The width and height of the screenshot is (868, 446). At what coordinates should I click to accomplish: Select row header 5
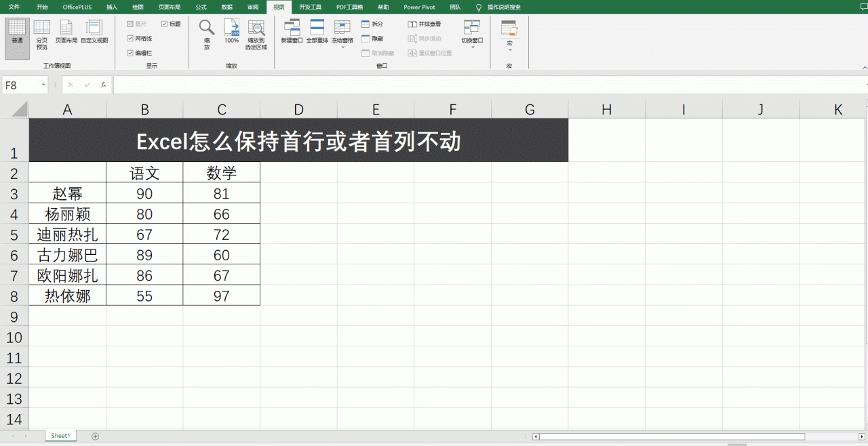pos(14,235)
